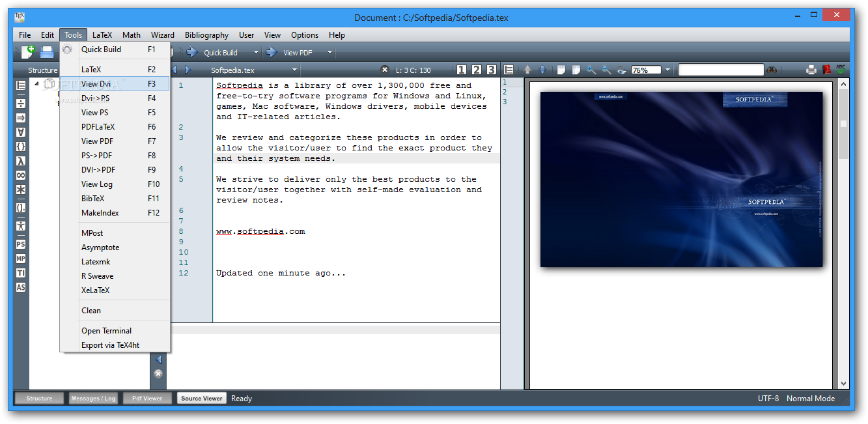Go to next document with right arrow

tap(188, 70)
